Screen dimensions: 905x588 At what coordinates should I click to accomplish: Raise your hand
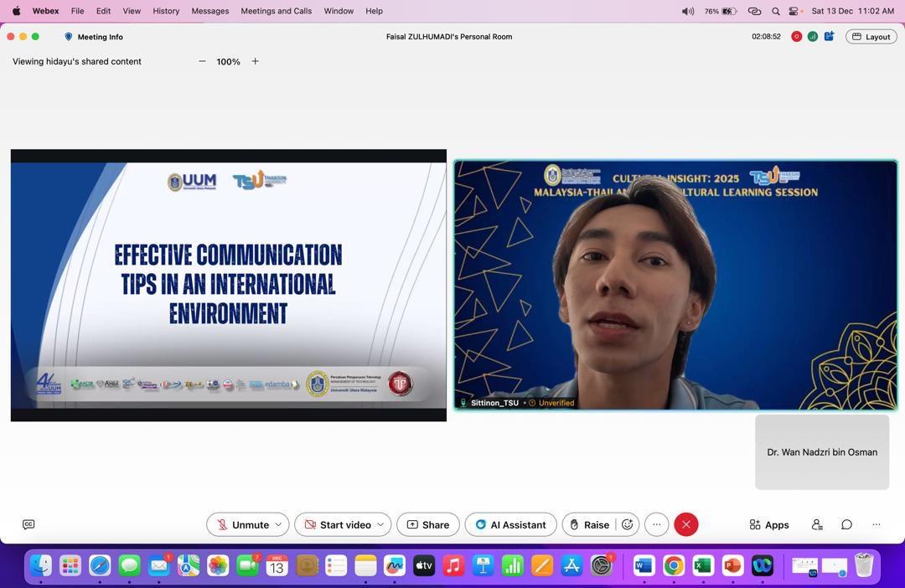point(588,524)
